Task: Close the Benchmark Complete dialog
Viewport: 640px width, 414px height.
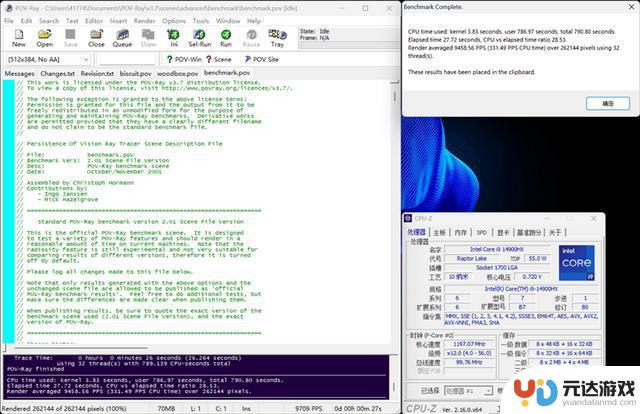Action: coord(632,7)
